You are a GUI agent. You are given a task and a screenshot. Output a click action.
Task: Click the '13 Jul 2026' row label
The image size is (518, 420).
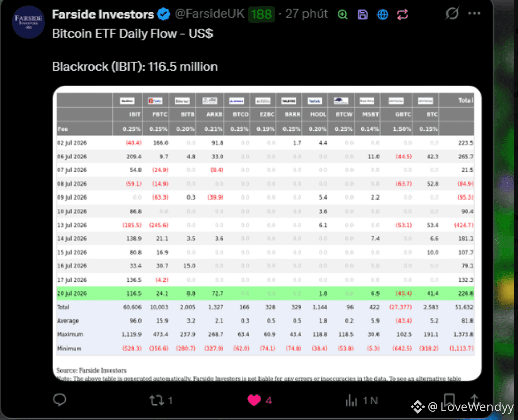[72, 225]
